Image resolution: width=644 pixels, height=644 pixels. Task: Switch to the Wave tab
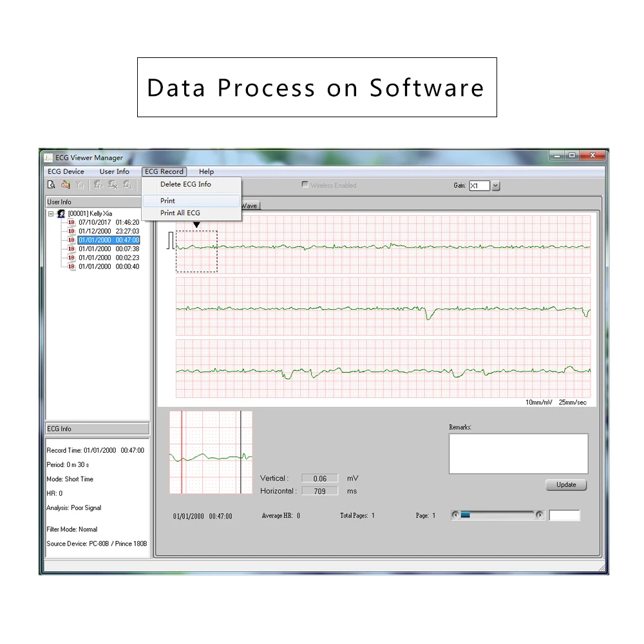pyautogui.click(x=250, y=206)
